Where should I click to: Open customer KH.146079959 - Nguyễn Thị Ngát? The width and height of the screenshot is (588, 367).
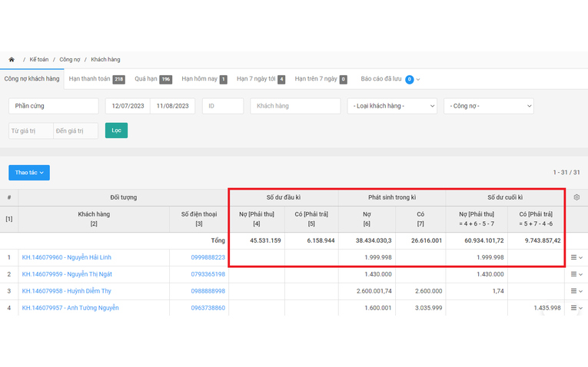[x=67, y=274]
